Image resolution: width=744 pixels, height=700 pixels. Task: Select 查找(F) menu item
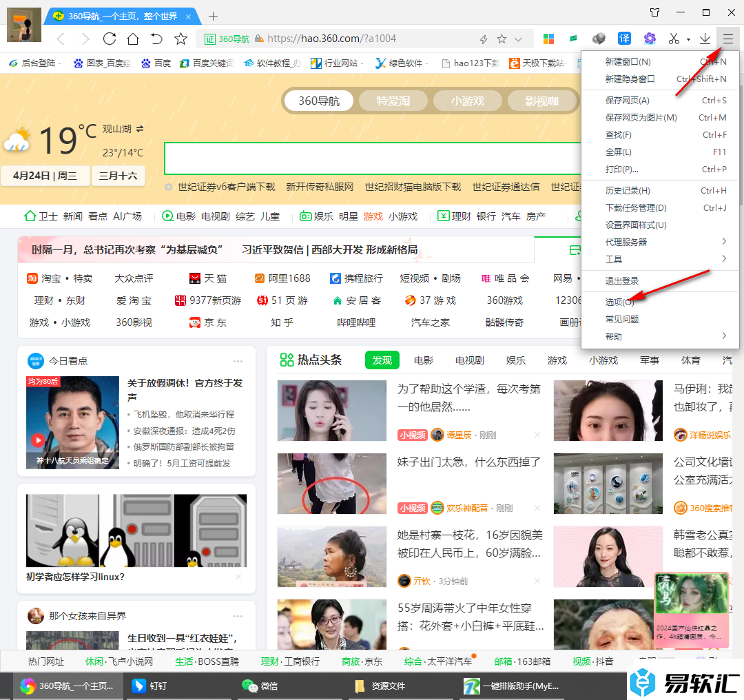click(661, 135)
